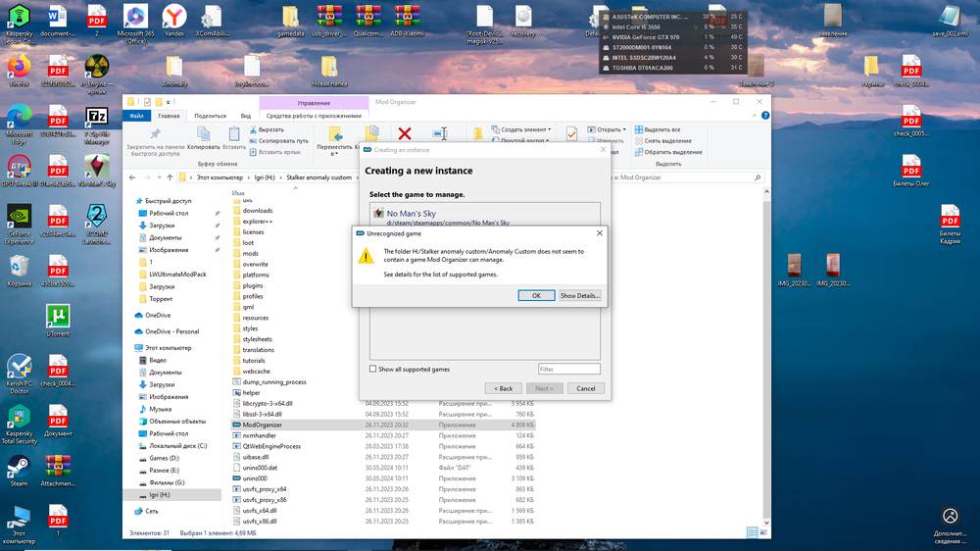Open the Steam desktop shortcut
980x551 pixels.
pos(19,469)
